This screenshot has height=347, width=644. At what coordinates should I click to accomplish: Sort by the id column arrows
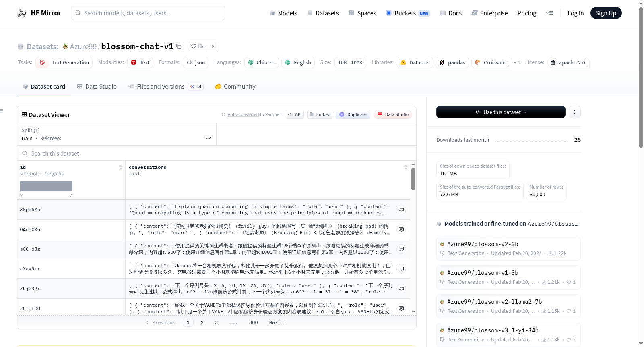click(121, 167)
